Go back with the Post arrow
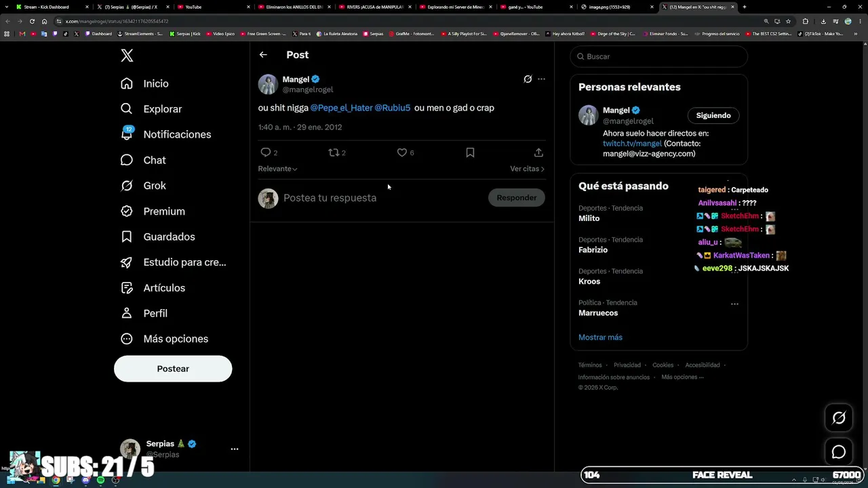The image size is (868, 488). [x=263, y=55]
